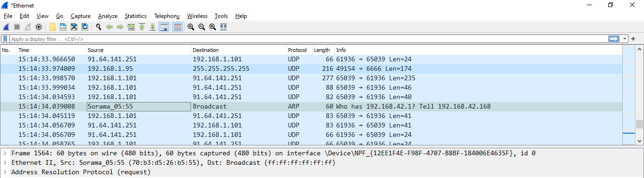This screenshot has width=644, height=178.
Task: Click the display filter bookmark icon
Action: click(x=5, y=39)
